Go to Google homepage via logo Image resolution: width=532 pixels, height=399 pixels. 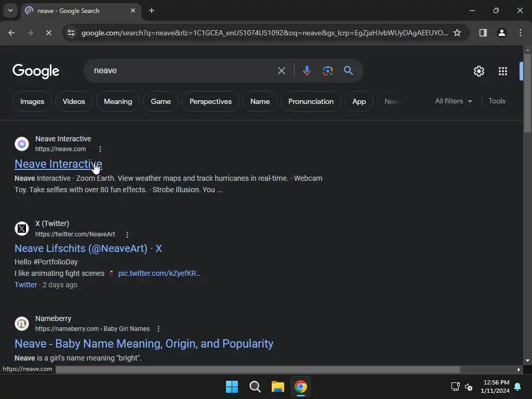36,71
